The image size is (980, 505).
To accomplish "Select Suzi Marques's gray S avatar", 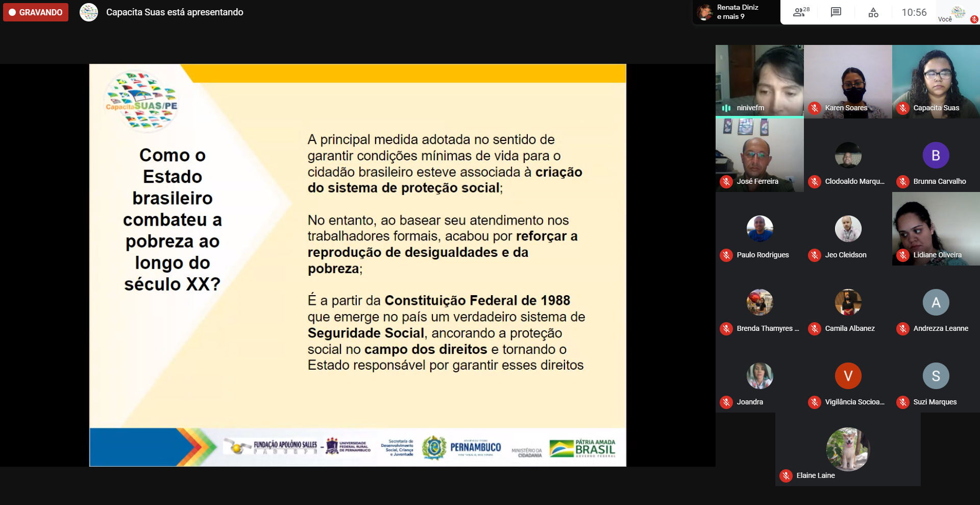I will coord(936,376).
